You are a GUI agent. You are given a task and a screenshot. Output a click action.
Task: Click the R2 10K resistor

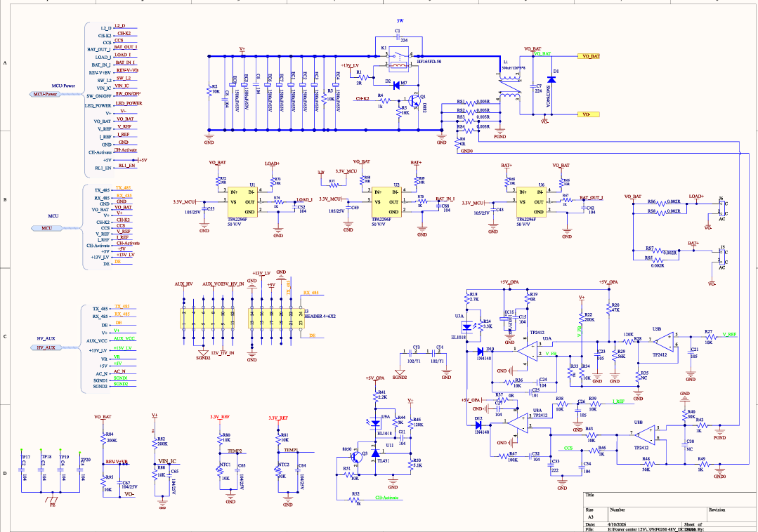[x=208, y=90]
